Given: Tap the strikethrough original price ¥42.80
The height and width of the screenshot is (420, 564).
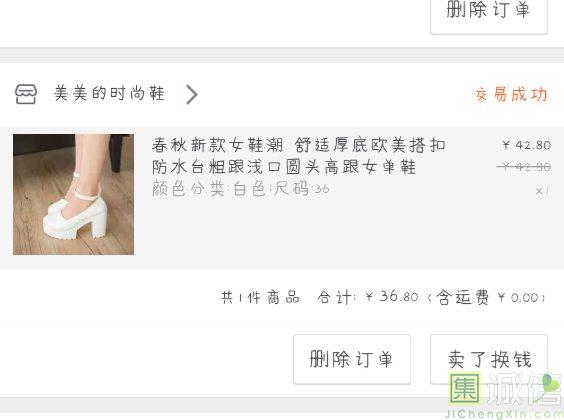Looking at the screenshot, I should pyautogui.click(x=524, y=167).
